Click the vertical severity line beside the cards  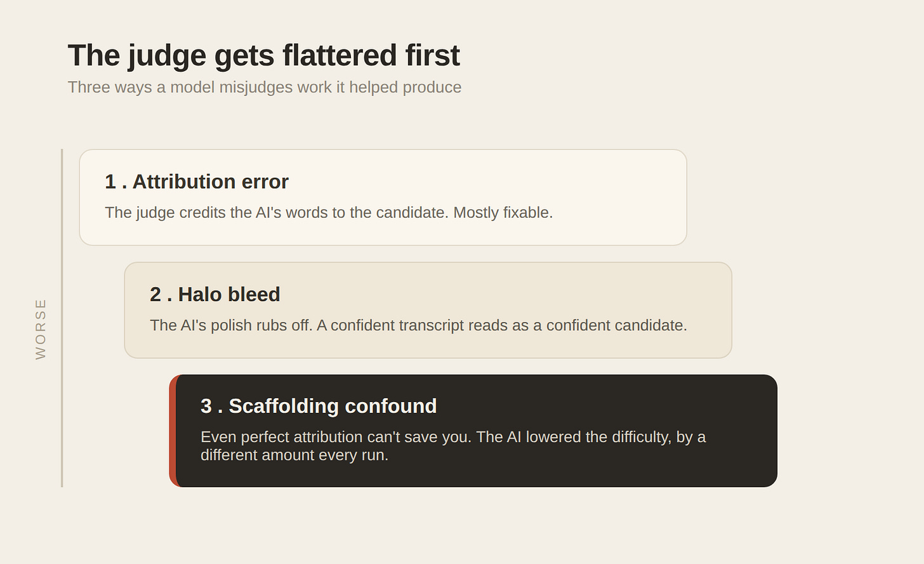62,318
